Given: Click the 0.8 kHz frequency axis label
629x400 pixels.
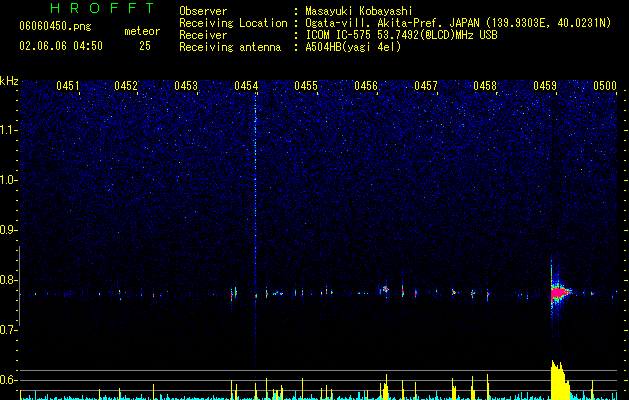Looking at the screenshot, I should [x=8, y=280].
